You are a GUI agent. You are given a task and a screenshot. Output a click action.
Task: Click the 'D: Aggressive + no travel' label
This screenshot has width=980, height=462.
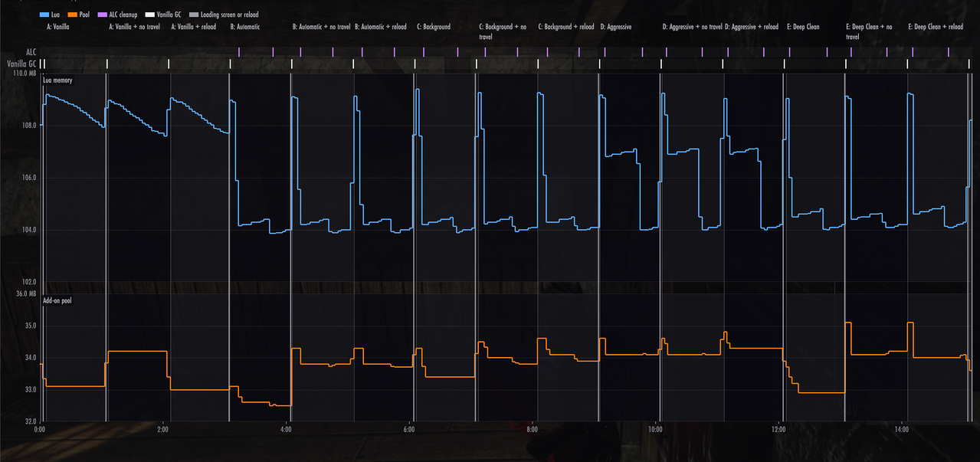tap(693, 27)
